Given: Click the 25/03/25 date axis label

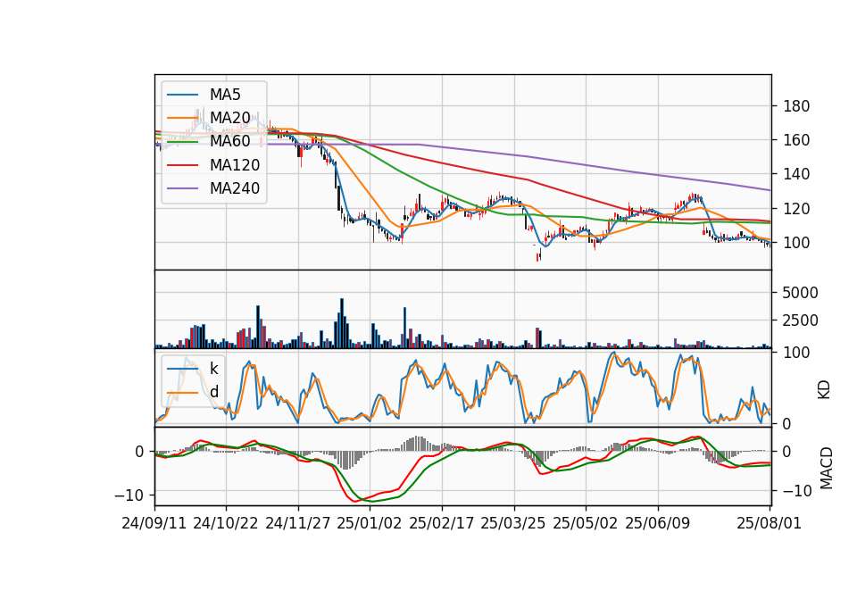Looking at the screenshot, I should (513, 523).
